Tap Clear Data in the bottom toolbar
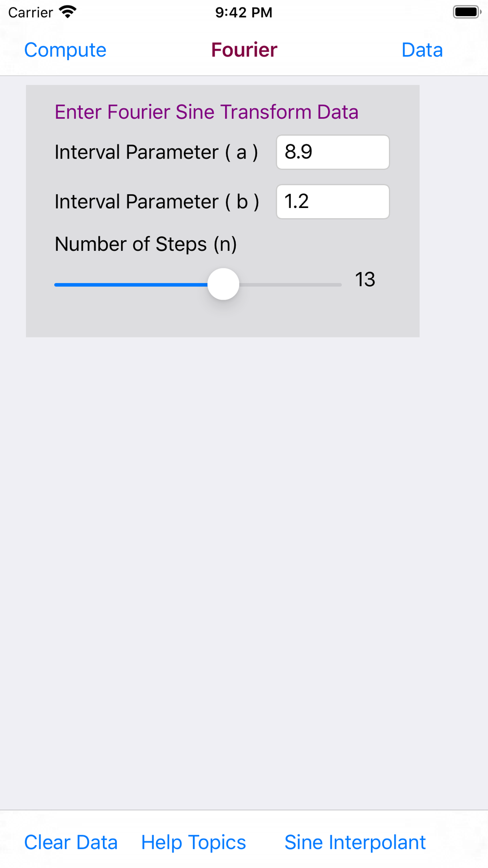The image size is (488, 868). [71, 842]
